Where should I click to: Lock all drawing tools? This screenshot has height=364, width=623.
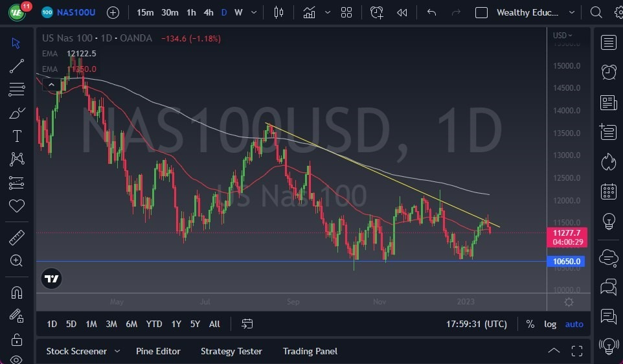(x=16, y=340)
